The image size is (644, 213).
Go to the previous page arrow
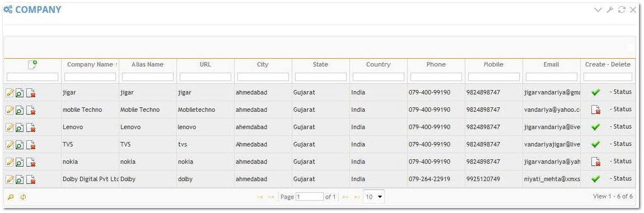pos(270,197)
